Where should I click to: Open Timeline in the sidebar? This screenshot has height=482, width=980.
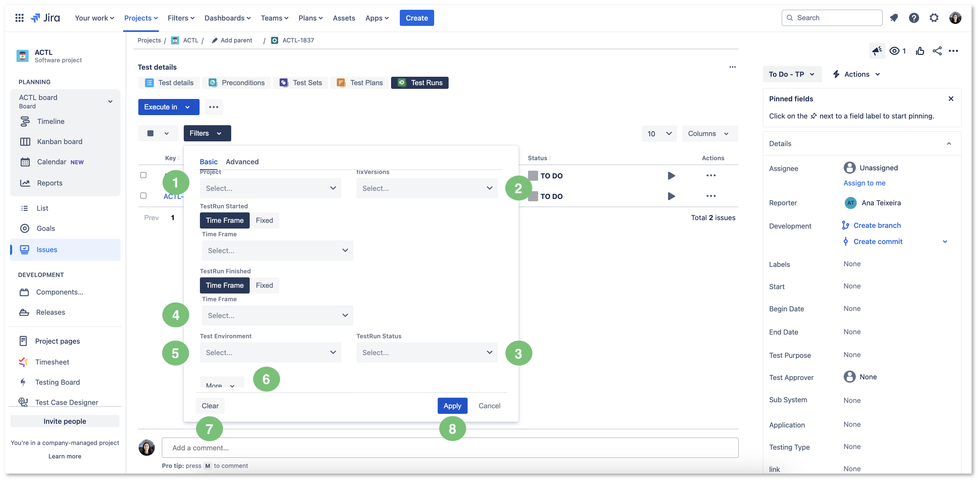[50, 122]
